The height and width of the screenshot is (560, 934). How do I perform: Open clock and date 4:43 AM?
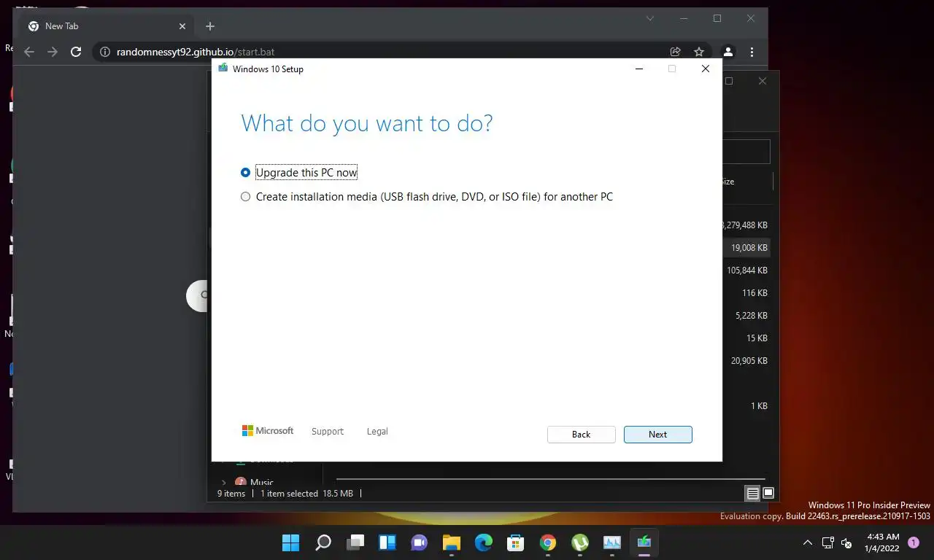pyautogui.click(x=881, y=542)
